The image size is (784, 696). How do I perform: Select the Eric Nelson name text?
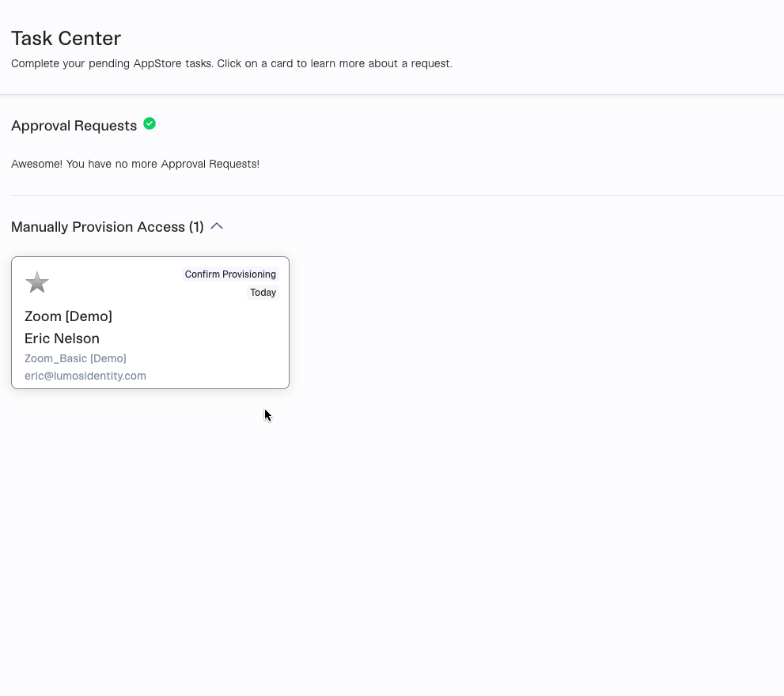coord(62,339)
